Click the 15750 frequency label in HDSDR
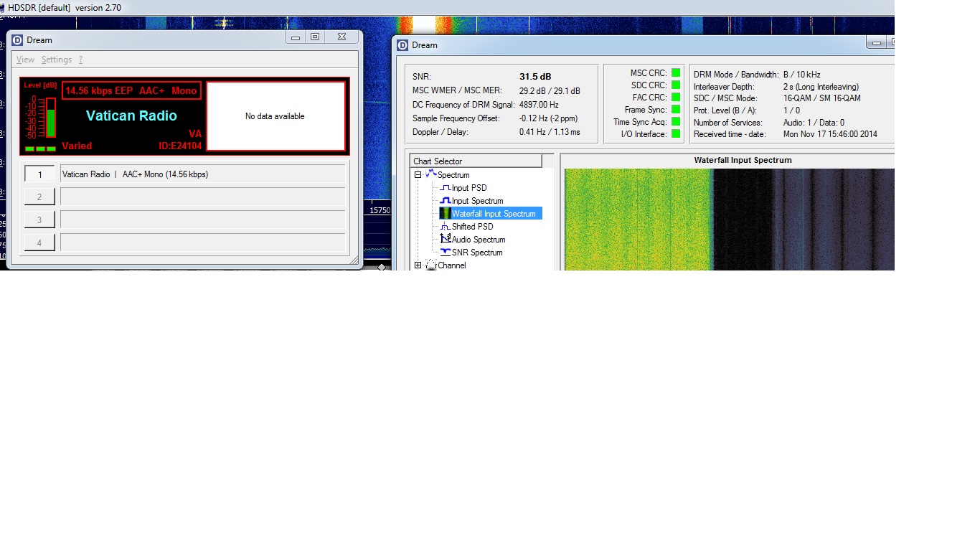Screen dimensions: 980x551 380,211
